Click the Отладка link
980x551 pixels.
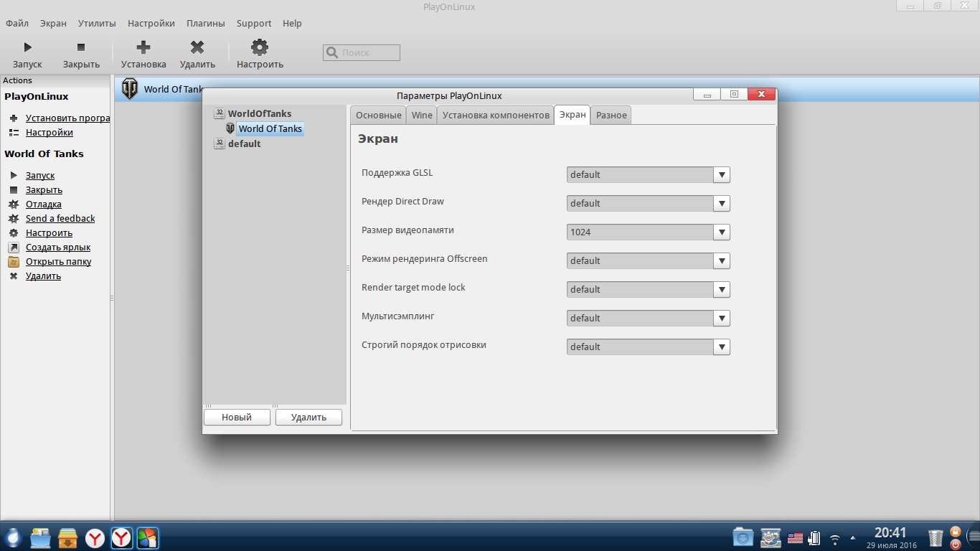tap(44, 204)
